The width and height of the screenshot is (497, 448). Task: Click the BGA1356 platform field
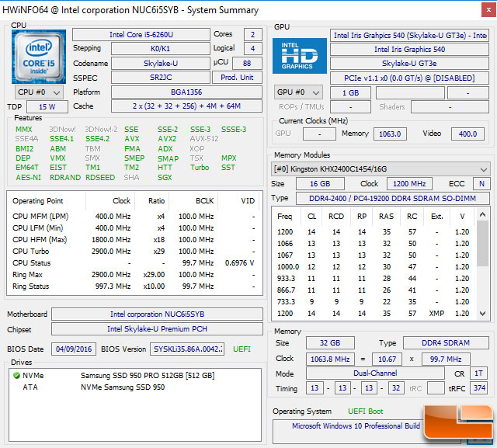coord(186,92)
